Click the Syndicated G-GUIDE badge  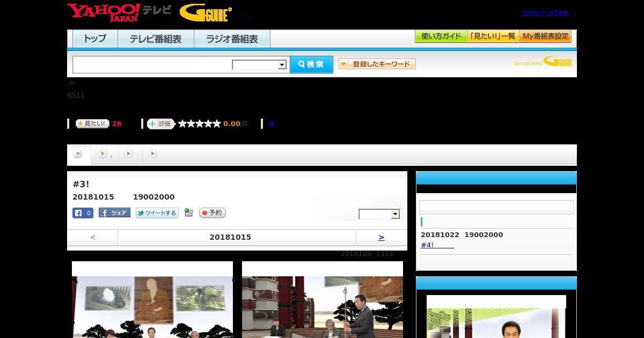point(543,61)
